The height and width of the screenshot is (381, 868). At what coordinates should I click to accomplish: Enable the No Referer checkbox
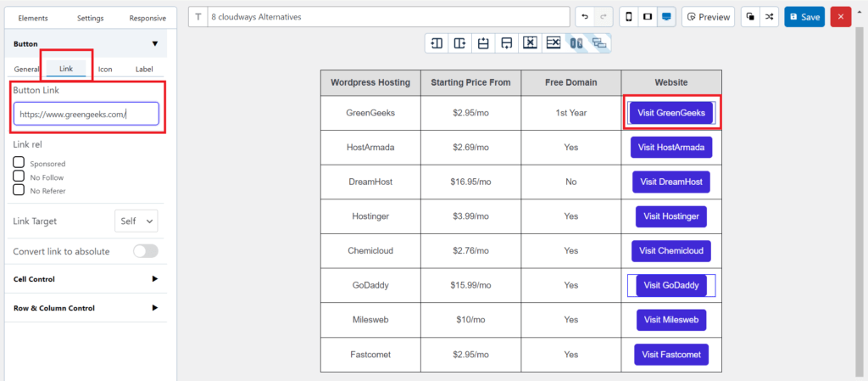pyautogui.click(x=19, y=190)
